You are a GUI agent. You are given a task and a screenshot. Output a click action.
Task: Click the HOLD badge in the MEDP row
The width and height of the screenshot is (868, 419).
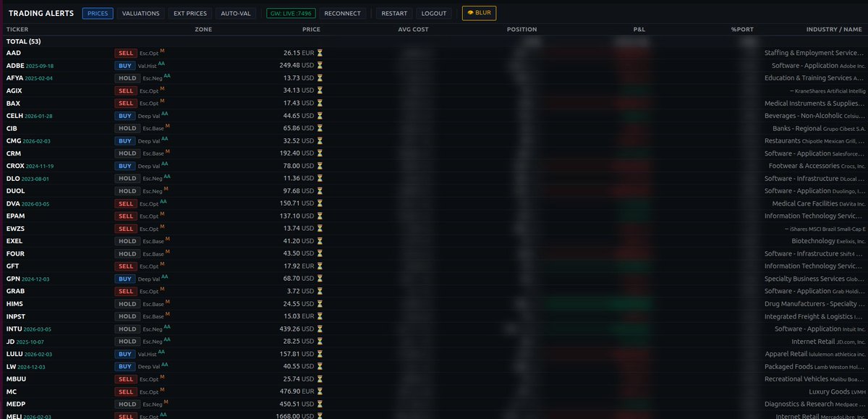click(127, 404)
